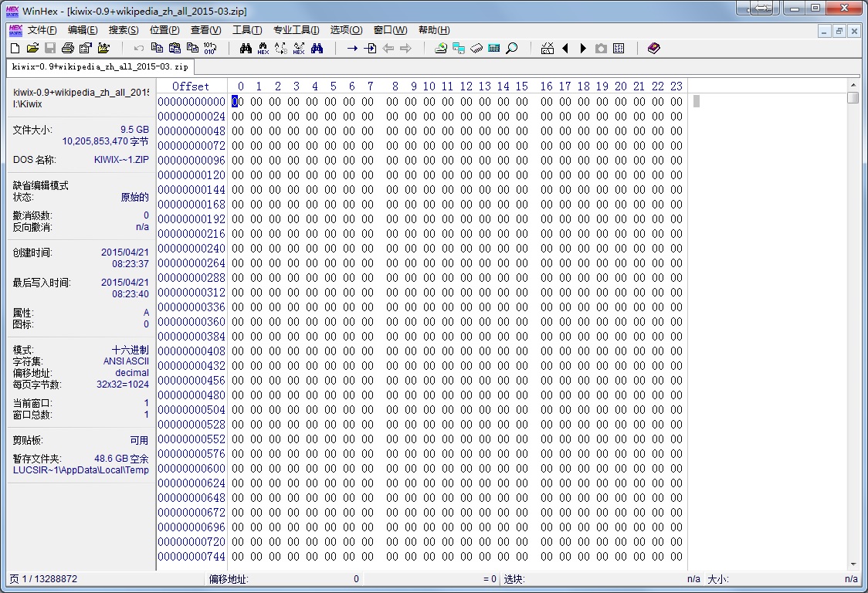Open disk icon in toolbar
The height and width of the screenshot is (593, 868).
[441, 49]
